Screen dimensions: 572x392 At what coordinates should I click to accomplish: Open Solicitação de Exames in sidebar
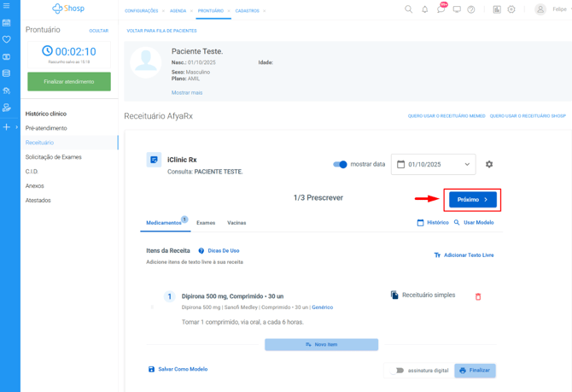click(x=54, y=157)
